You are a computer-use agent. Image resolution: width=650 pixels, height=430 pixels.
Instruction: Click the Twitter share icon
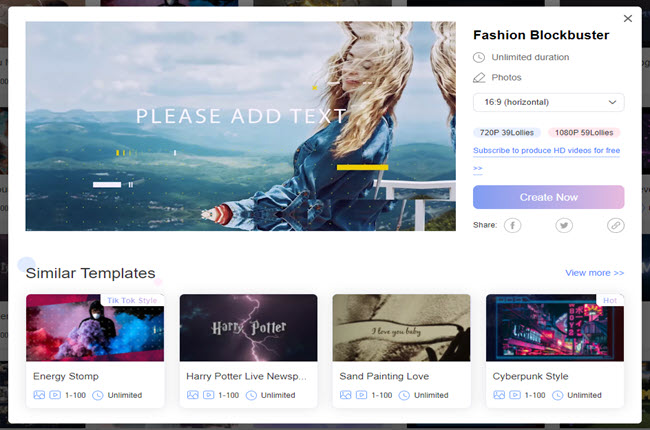pyautogui.click(x=564, y=225)
